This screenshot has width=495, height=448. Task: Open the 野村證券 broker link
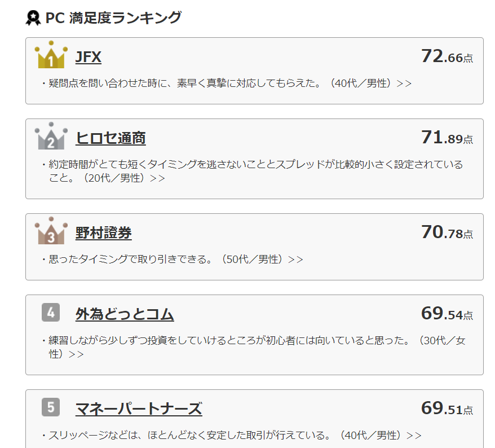104,233
